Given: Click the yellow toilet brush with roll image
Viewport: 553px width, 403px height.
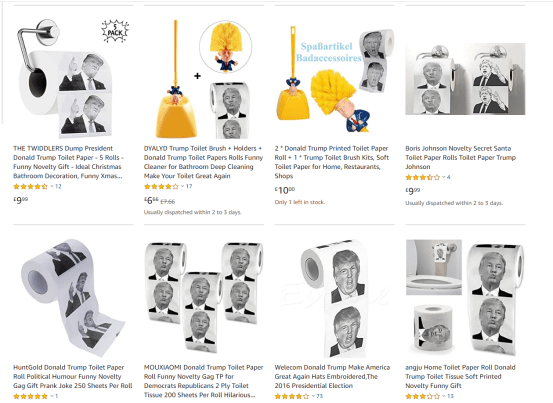Looking at the screenshot, I should (203, 79).
